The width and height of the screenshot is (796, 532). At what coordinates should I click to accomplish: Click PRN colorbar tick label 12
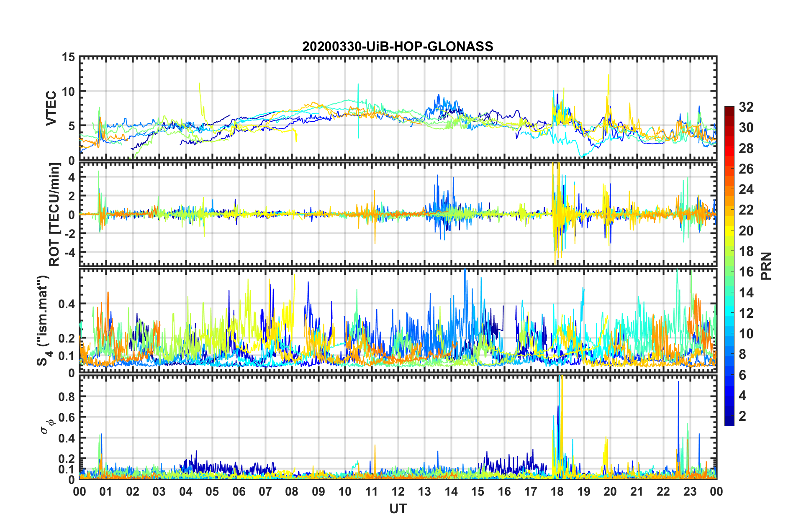pos(746,313)
